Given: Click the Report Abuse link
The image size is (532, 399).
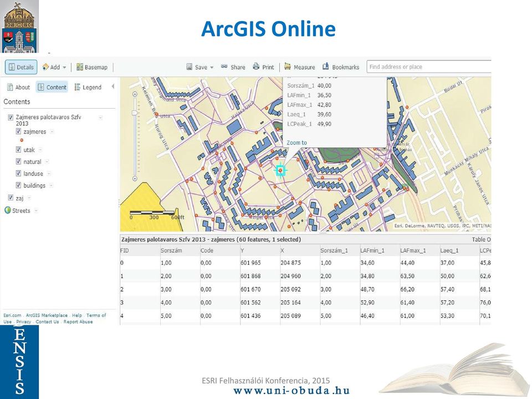Looking at the screenshot, I should [x=78, y=321].
